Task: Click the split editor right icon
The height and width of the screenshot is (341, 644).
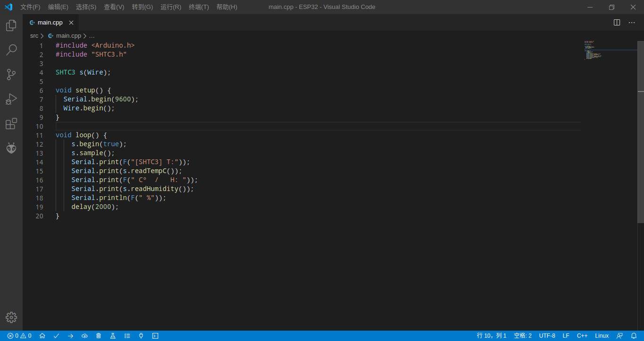Action: 617,23
